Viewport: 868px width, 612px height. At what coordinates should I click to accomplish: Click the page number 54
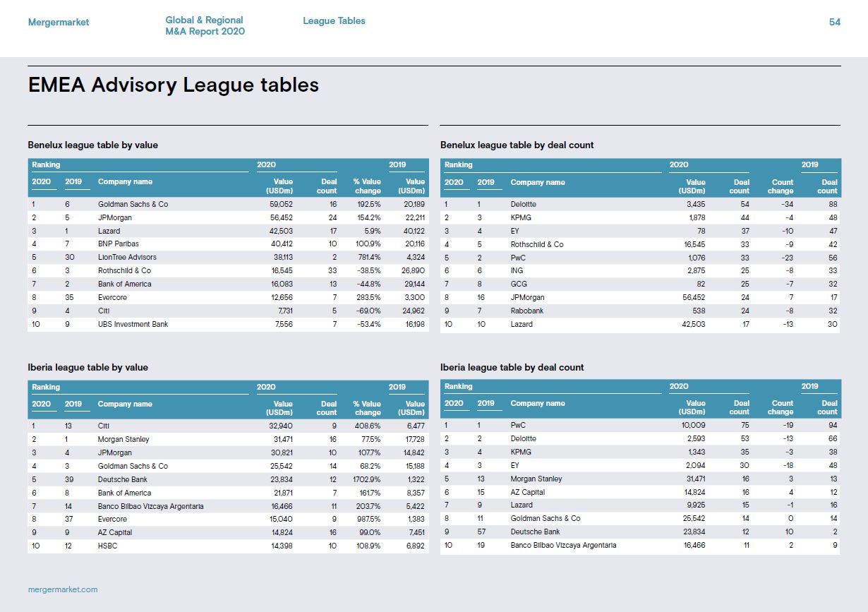(834, 22)
